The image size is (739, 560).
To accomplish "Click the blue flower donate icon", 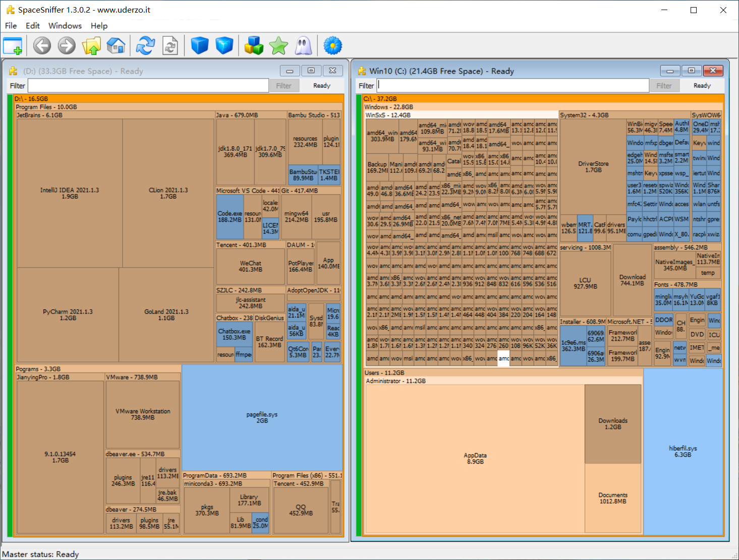I will 332,46.
